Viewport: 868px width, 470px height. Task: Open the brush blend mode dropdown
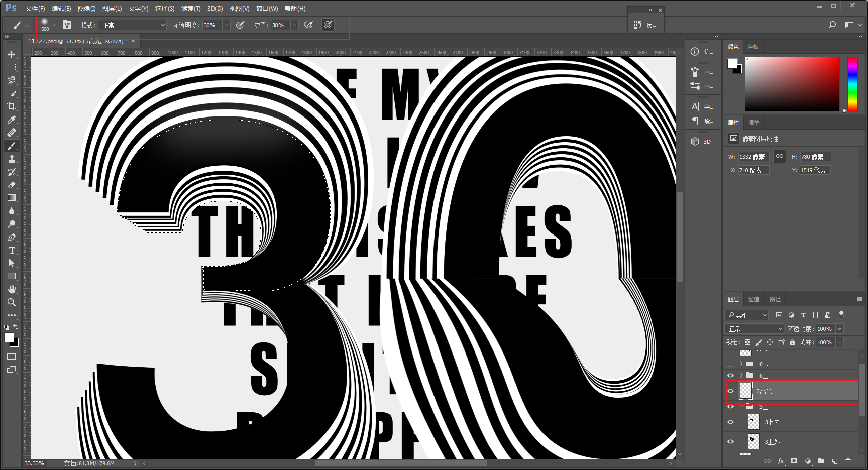(133, 25)
